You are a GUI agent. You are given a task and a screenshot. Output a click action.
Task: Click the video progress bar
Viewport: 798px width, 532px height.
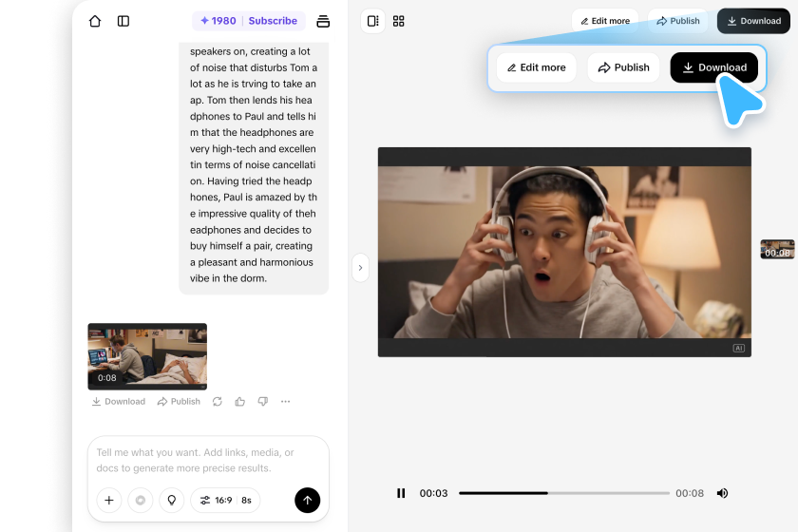[x=564, y=493]
